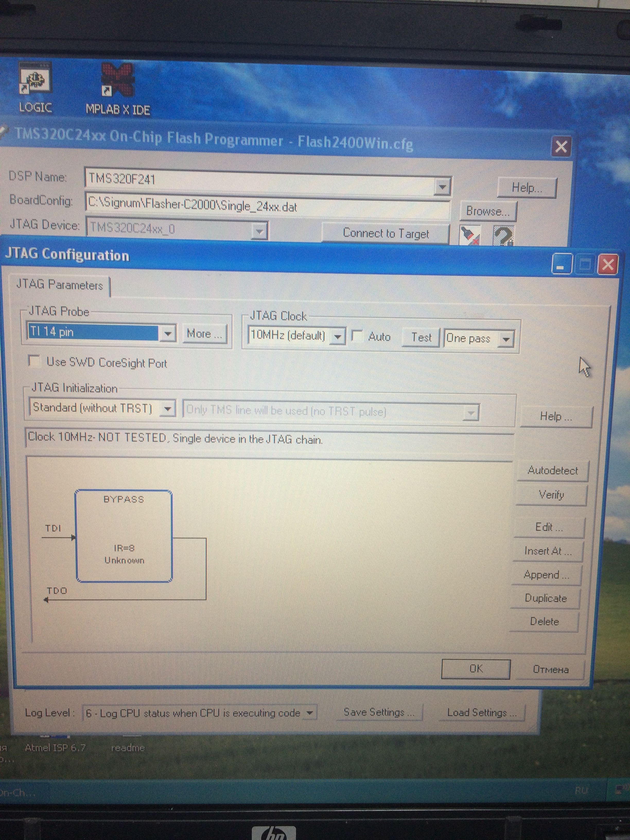Screen dimensions: 630x840
Task: Click the JTAG connection icon beside Connect to Target
Action: 470,235
